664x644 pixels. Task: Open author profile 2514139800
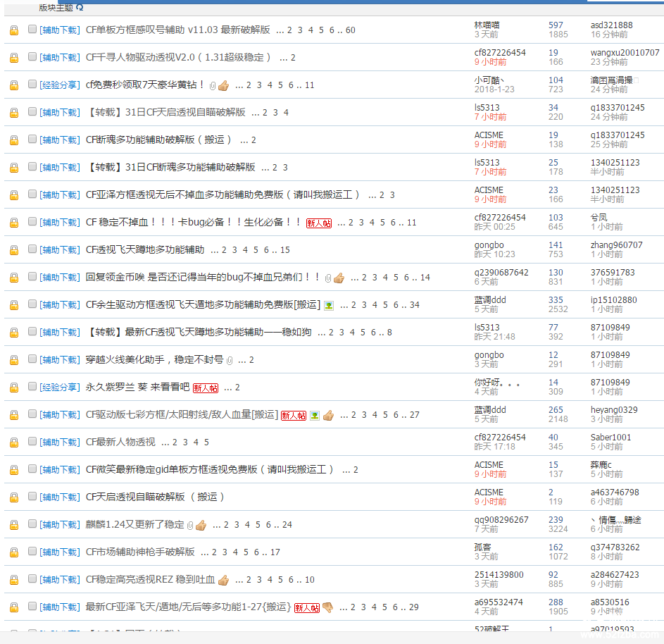(x=499, y=575)
